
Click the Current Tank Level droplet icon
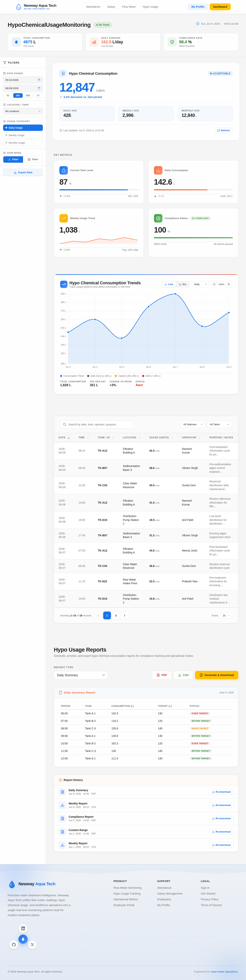(x=63, y=170)
